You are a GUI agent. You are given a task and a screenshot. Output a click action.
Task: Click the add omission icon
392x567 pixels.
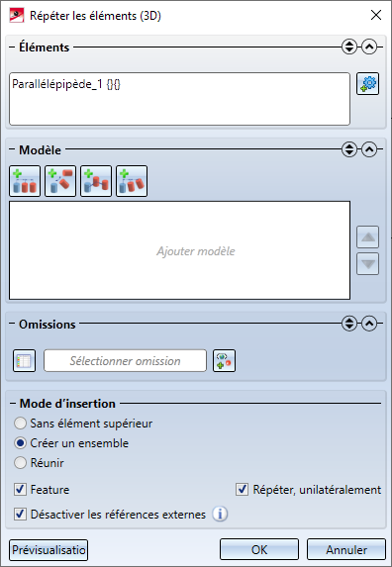pyautogui.click(x=224, y=360)
